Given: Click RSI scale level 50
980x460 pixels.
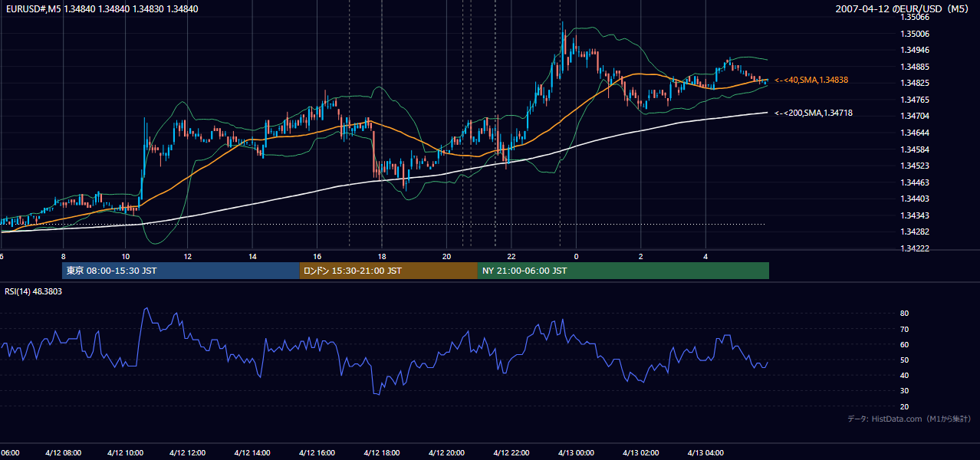Looking at the screenshot, I should (905, 360).
